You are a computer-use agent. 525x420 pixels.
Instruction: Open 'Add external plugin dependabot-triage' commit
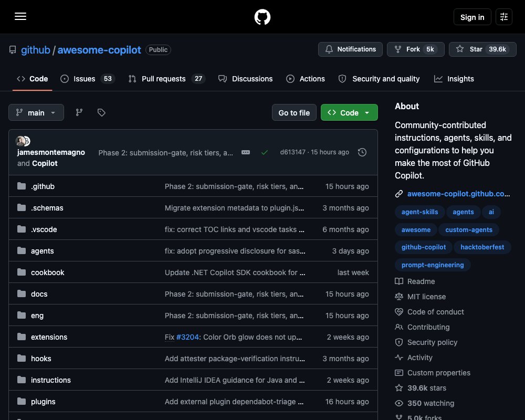[234, 402]
